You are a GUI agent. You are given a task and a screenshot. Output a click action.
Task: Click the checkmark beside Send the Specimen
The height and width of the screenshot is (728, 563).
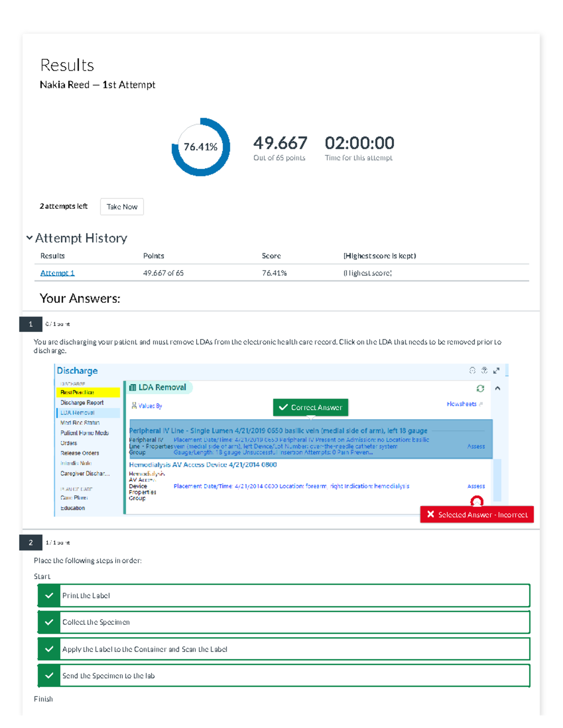[49, 675]
